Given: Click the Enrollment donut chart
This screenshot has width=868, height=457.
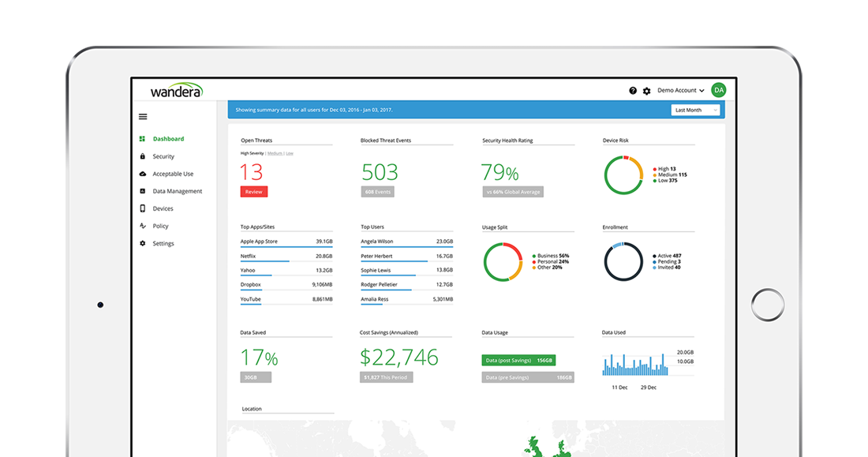Looking at the screenshot, I should 623,261.
